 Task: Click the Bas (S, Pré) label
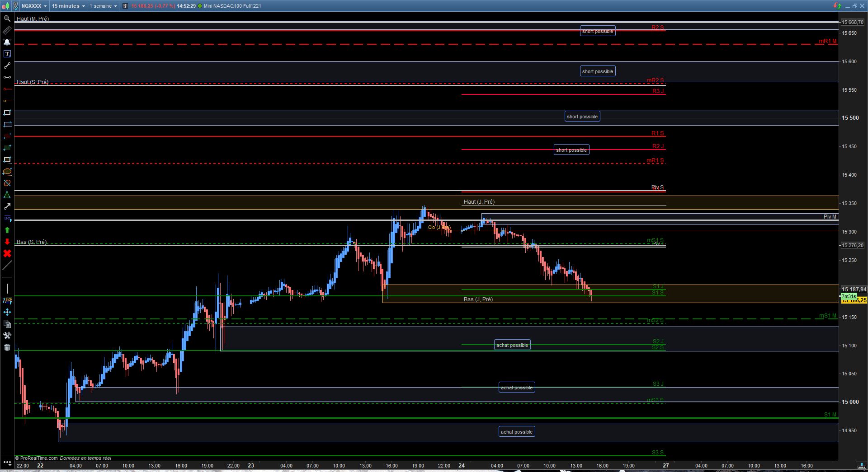pos(32,242)
